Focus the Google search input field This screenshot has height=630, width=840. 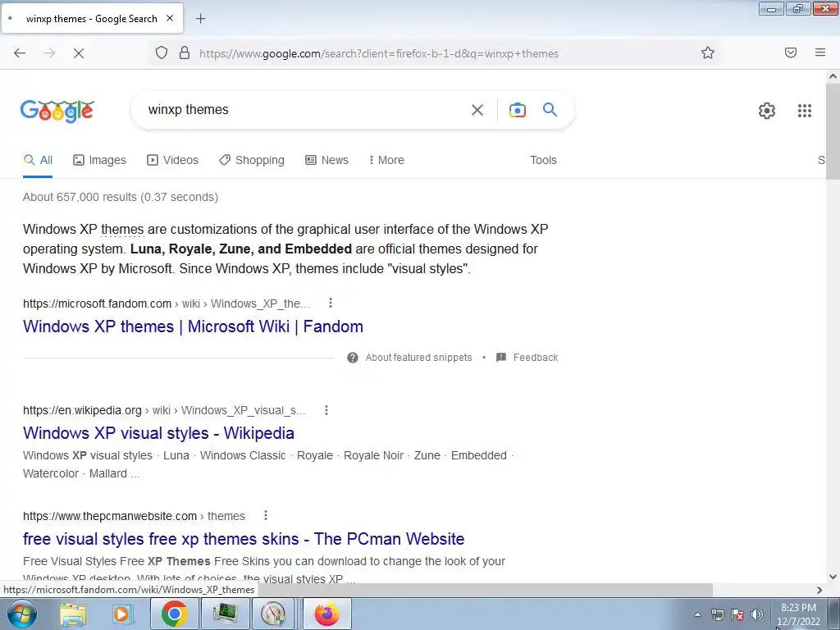(303, 110)
